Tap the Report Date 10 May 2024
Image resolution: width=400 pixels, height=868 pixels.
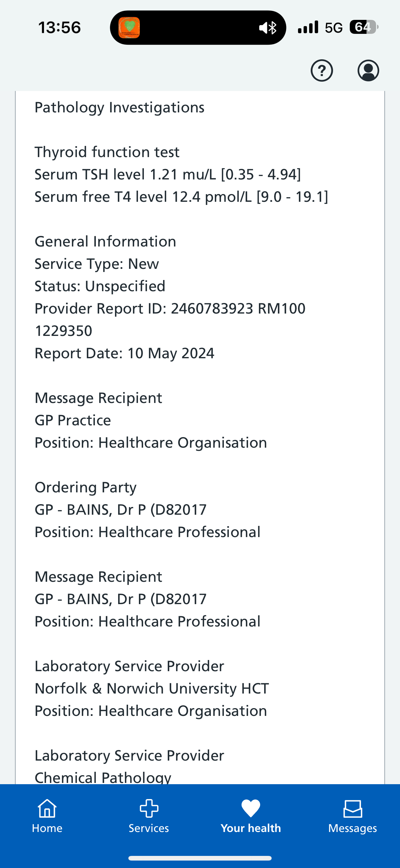[125, 354]
